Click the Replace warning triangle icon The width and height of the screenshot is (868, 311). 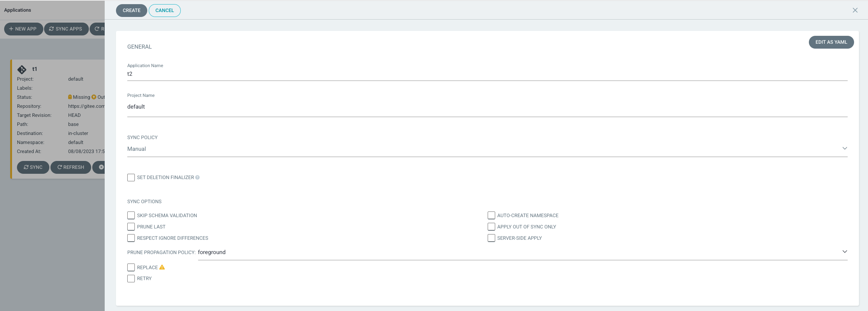tap(162, 267)
